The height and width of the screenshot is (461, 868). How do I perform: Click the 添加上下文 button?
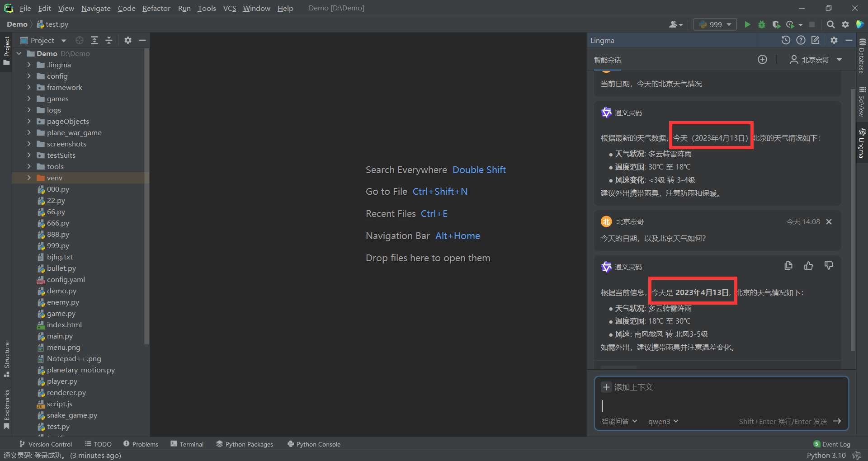627,387
